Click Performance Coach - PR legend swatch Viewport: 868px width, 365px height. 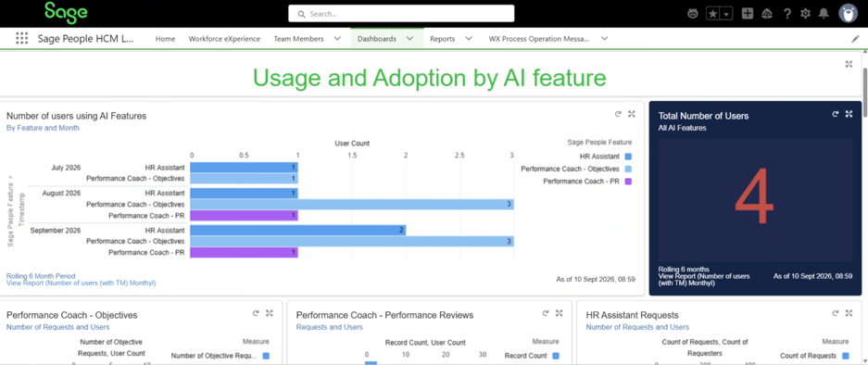pos(628,182)
